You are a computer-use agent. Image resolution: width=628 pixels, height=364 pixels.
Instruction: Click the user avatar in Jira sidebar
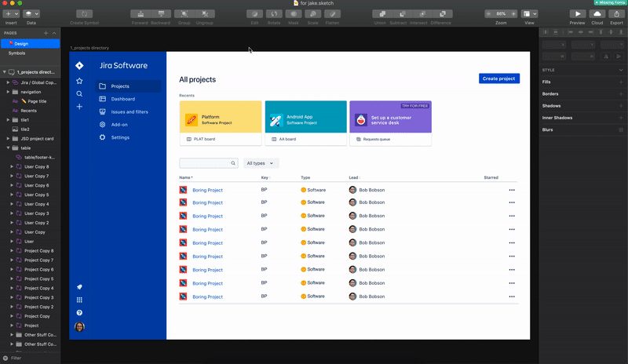[79, 327]
